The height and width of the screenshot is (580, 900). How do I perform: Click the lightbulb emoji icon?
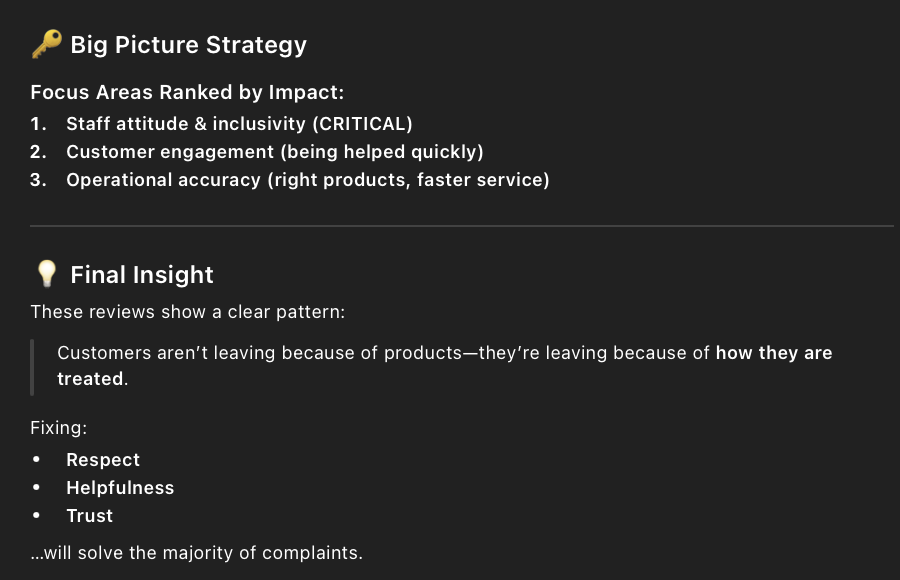pyautogui.click(x=46, y=275)
